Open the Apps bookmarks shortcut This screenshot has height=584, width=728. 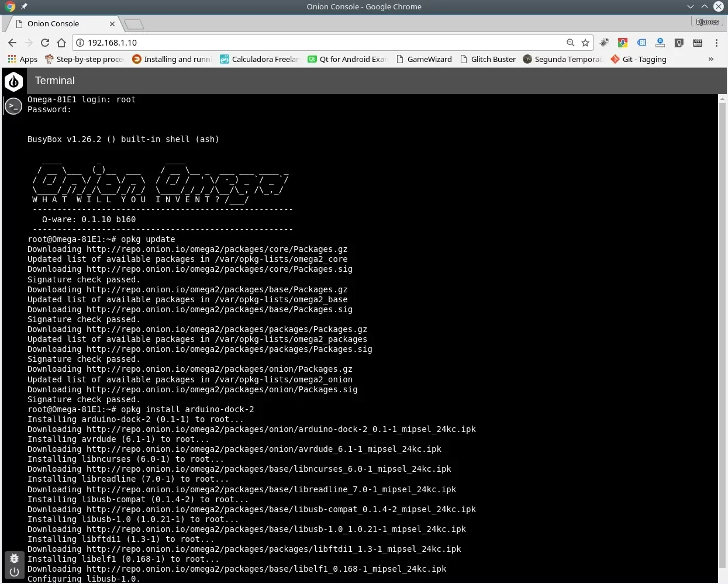tap(23, 59)
